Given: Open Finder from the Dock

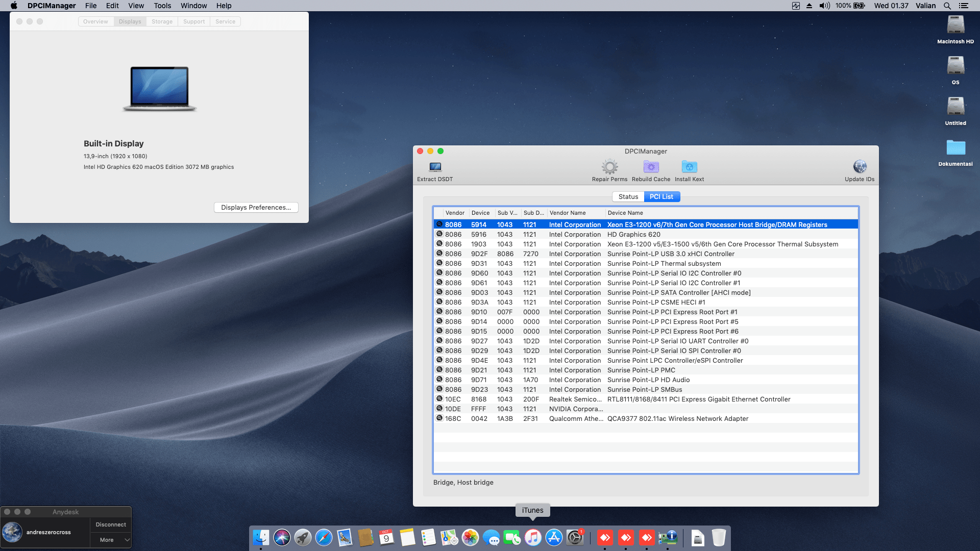Looking at the screenshot, I should [x=261, y=537].
